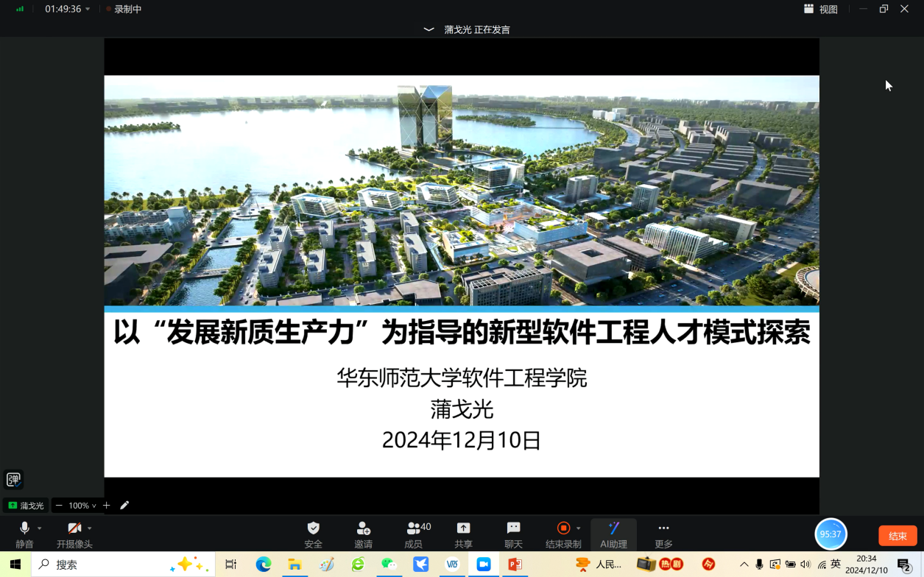Open the 视图 view menu
924x577 pixels.
click(821, 9)
